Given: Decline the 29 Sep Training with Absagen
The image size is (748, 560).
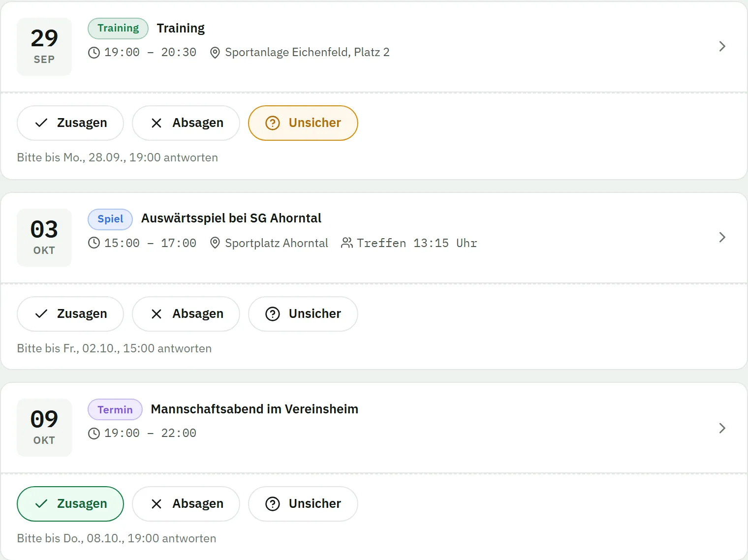Looking at the screenshot, I should point(186,123).
